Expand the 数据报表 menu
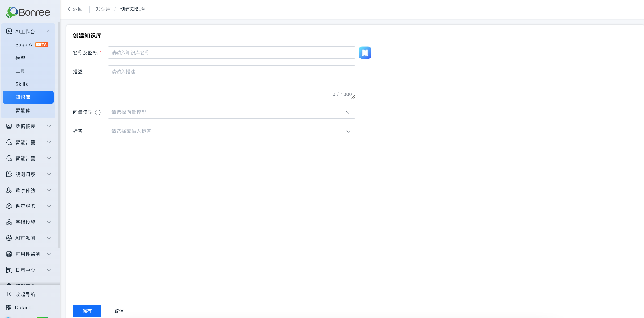644x318 pixels. coord(28,126)
